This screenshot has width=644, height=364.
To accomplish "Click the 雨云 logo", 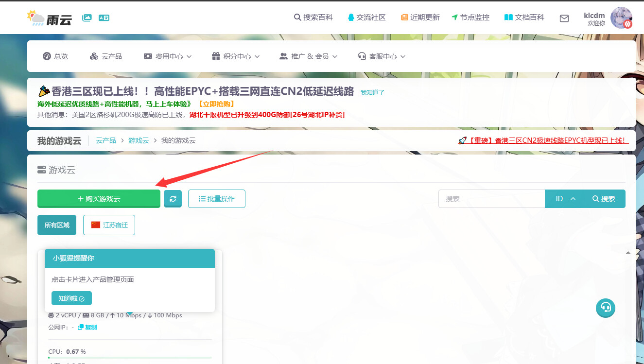I will tap(49, 18).
